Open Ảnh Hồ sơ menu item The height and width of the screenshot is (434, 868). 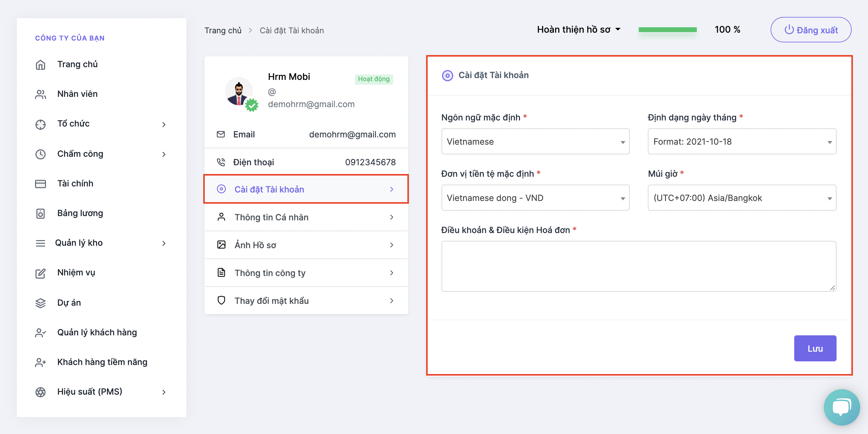306,245
